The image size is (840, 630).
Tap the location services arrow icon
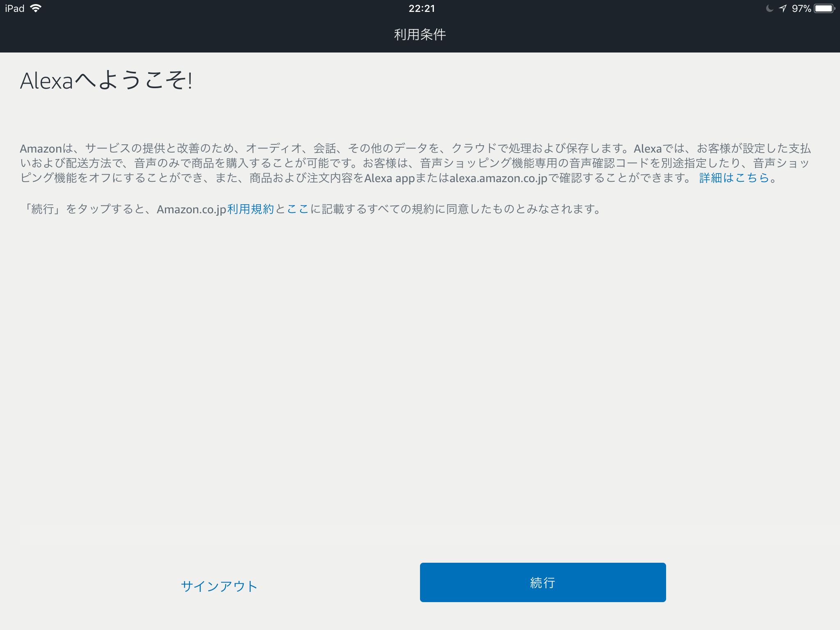coord(783,9)
